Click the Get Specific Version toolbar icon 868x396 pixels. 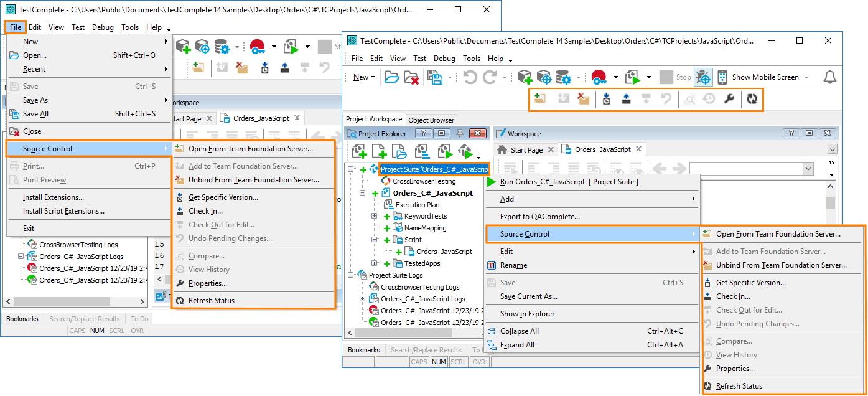[x=606, y=99]
